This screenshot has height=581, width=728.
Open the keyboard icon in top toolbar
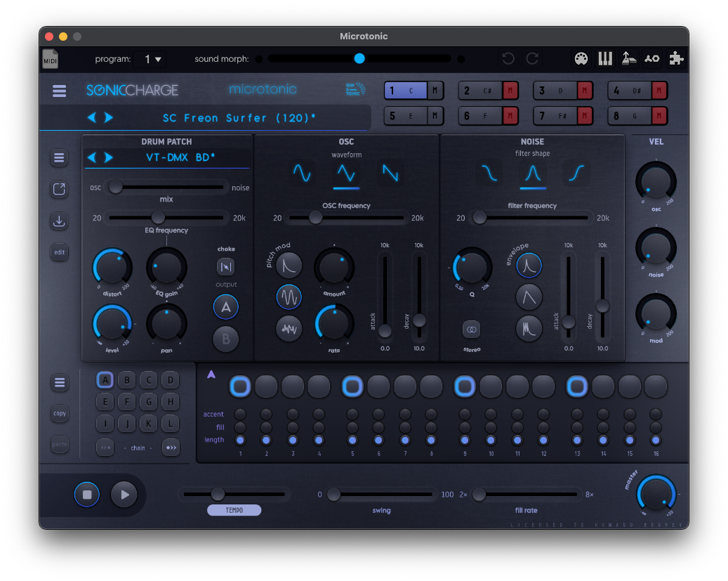pos(605,59)
